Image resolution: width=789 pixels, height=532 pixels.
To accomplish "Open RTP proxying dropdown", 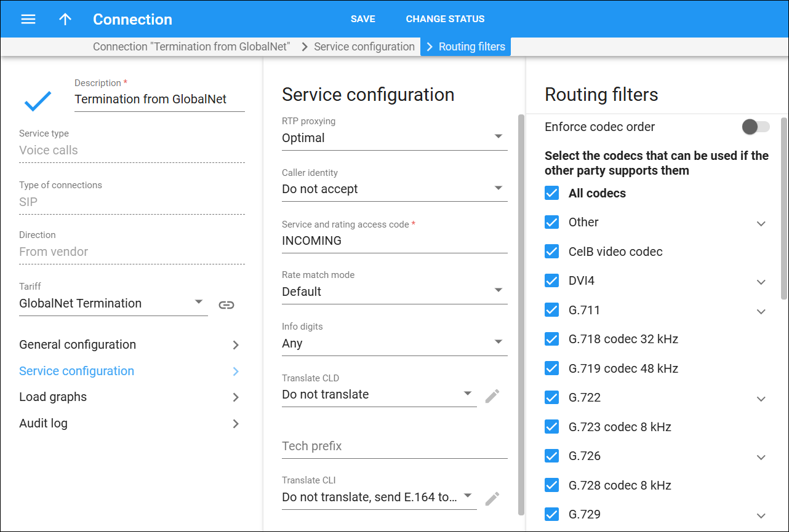I will pyautogui.click(x=394, y=138).
